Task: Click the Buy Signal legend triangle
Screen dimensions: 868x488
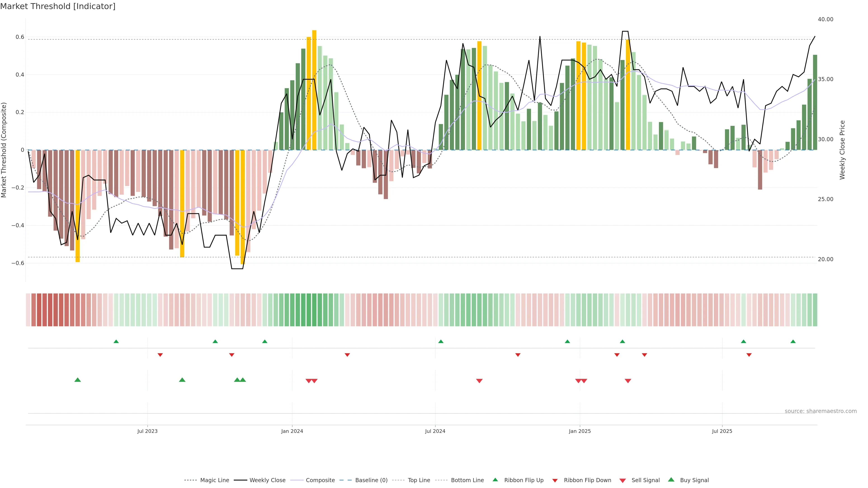Action: [671, 480]
